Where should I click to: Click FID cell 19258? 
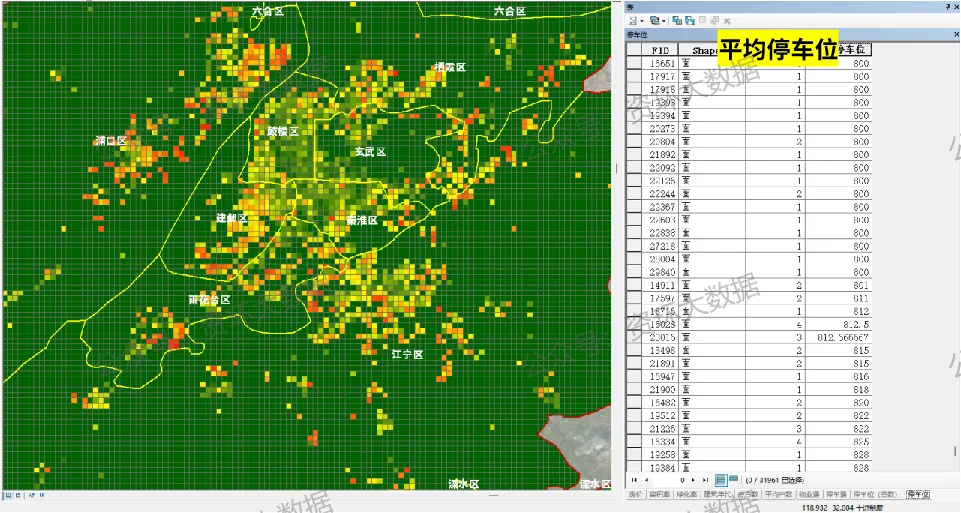[662, 454]
